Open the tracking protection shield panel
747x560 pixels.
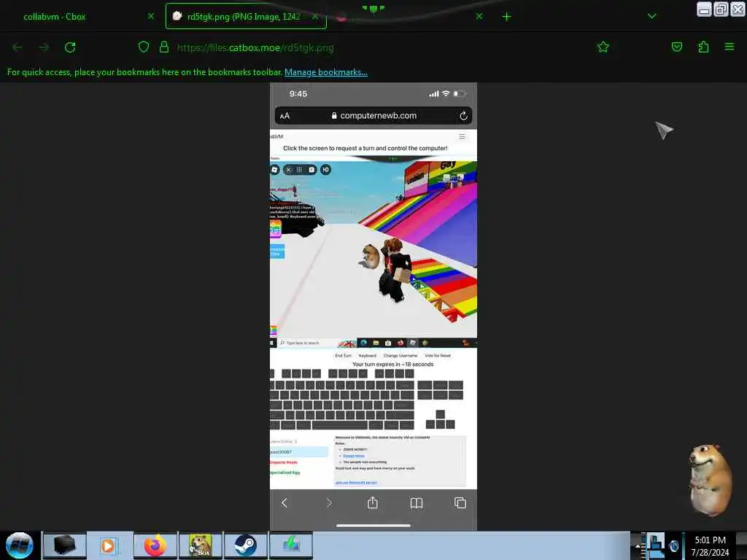point(144,47)
